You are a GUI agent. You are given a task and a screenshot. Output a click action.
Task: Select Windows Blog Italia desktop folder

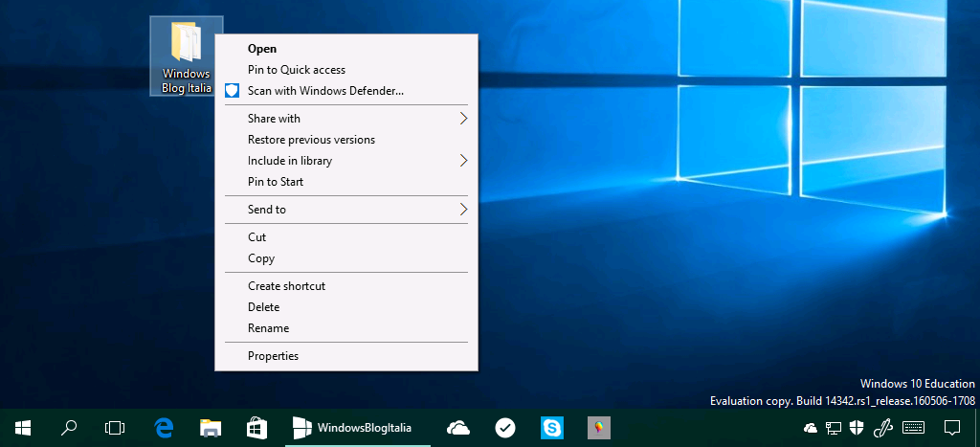point(187,56)
